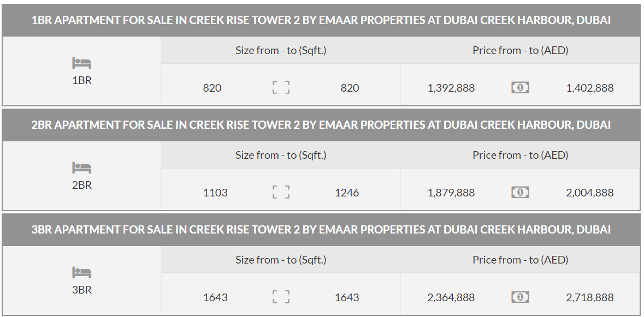The width and height of the screenshot is (644, 317).
Task: Select the 1,392,888 starting price
Action: (x=451, y=88)
